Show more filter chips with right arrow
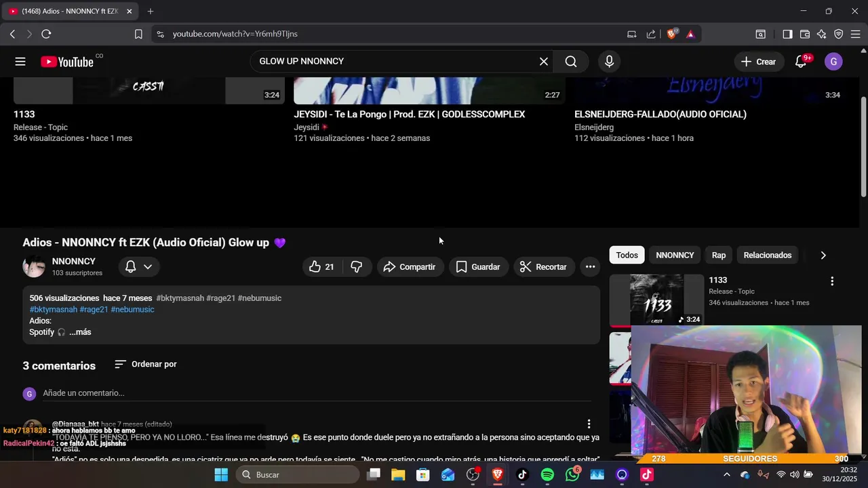868x488 pixels. pos(823,256)
